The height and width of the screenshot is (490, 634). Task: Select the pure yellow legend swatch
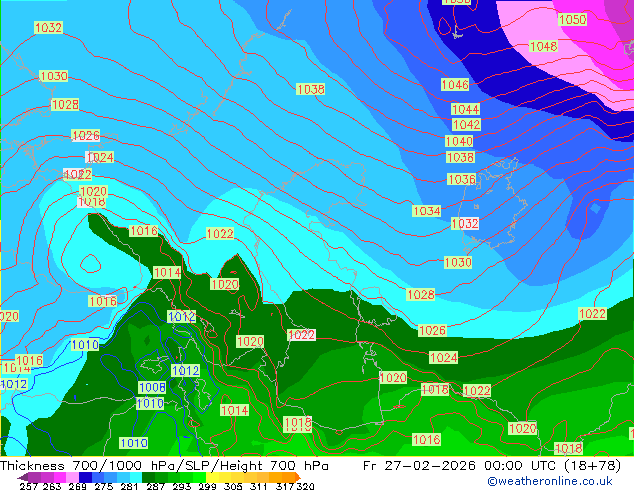(212, 477)
